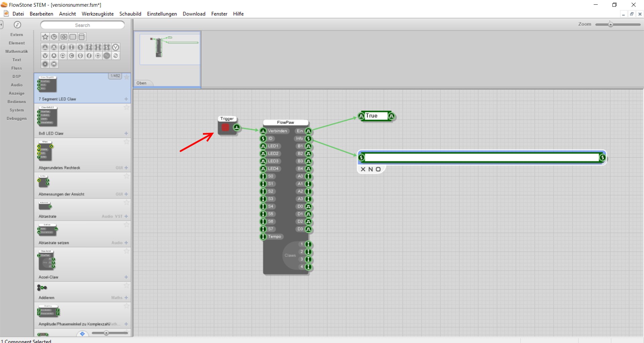Screen dimensions: 644x343
Task: Click the recent clock filter icon
Action: [x=54, y=37]
